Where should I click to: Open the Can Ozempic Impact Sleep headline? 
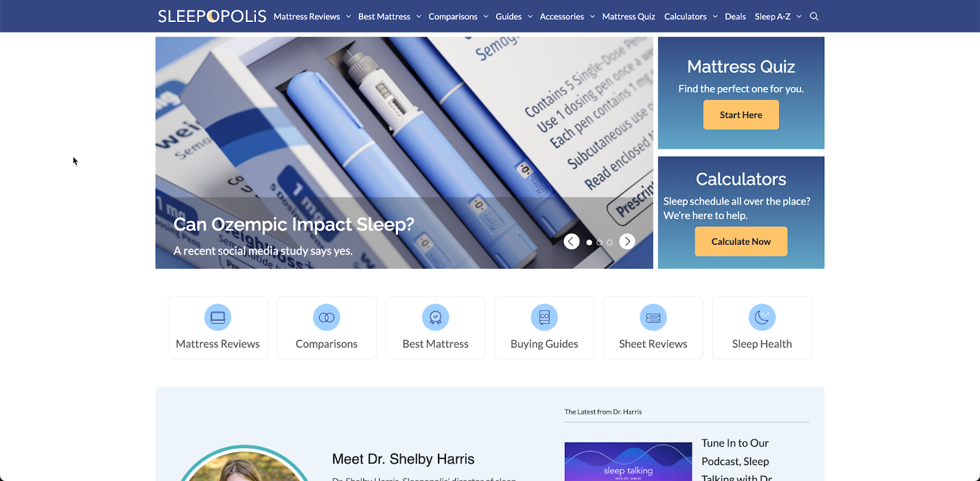click(294, 225)
